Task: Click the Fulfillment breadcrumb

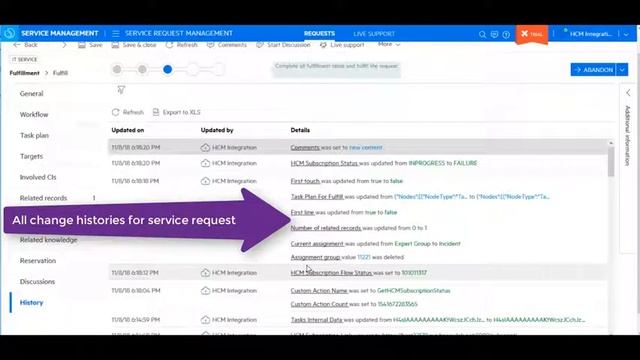Action: [24, 73]
